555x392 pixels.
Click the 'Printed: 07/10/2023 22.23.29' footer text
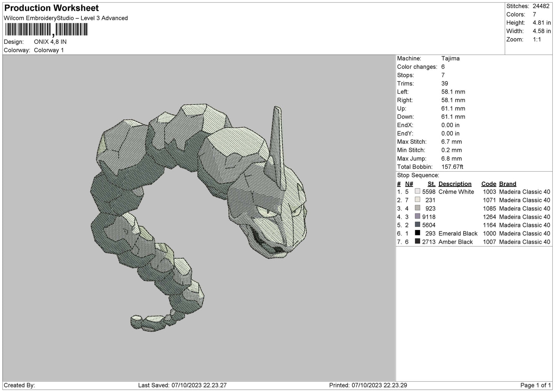pyautogui.click(x=368, y=385)
